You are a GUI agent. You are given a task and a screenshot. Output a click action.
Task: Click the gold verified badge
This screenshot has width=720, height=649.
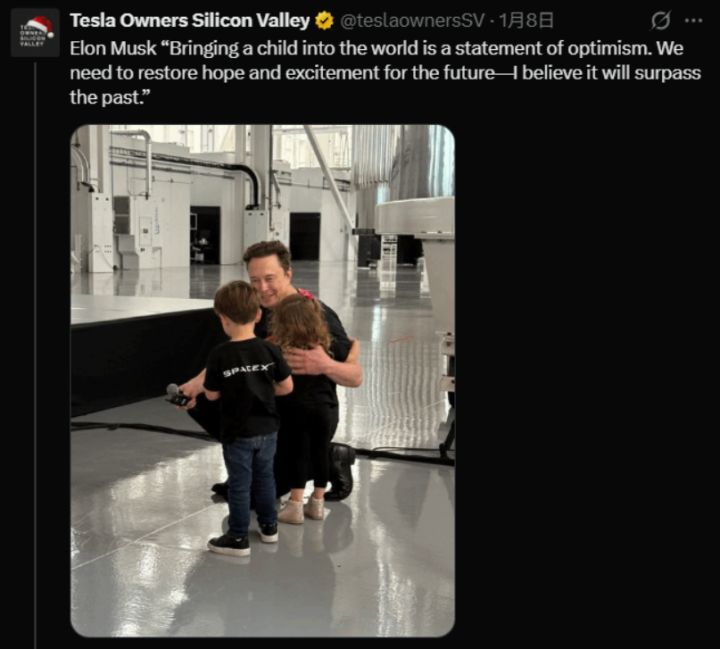(x=324, y=21)
